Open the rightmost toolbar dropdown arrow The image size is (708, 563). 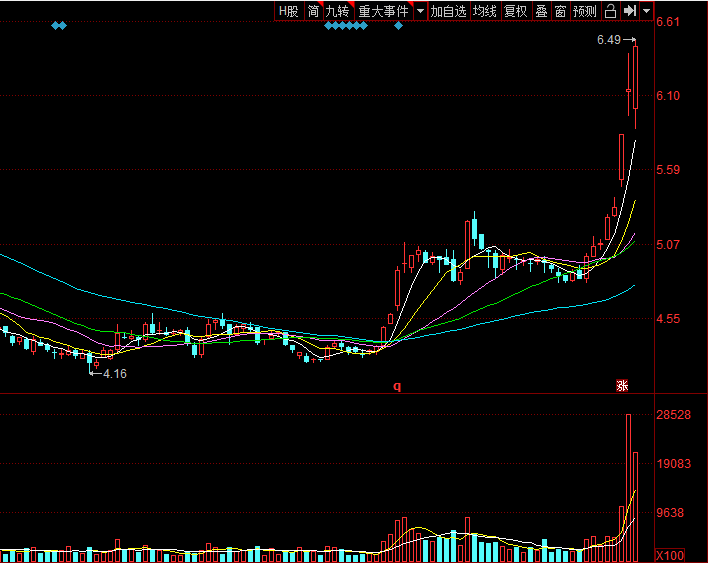tap(647, 11)
